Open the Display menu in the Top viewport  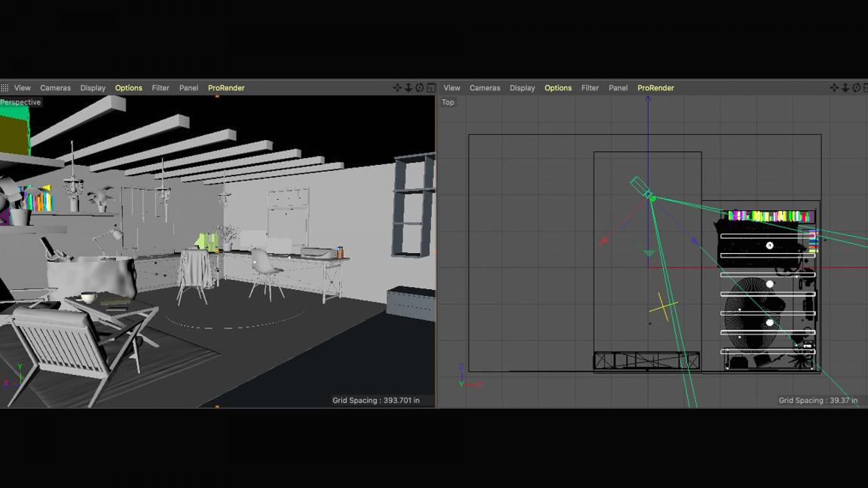(523, 88)
